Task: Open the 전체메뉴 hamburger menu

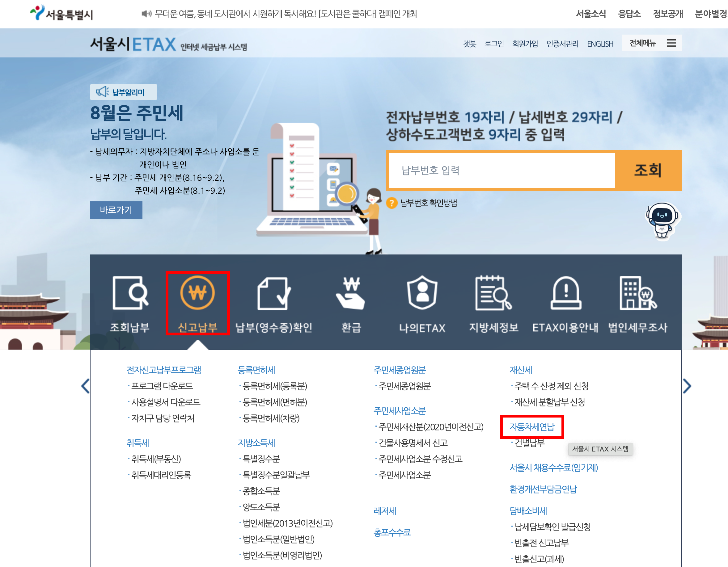Action: coord(671,43)
